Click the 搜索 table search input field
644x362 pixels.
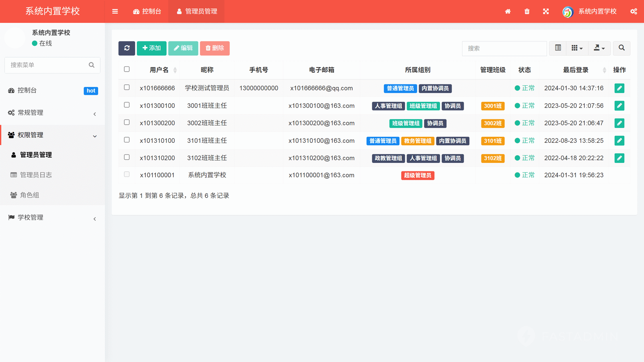[x=504, y=48]
